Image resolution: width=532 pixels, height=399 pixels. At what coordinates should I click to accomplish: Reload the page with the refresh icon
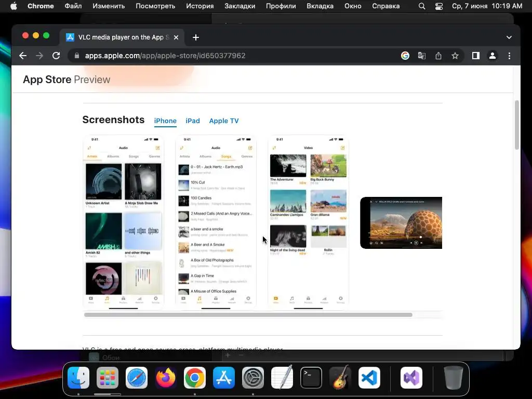point(56,56)
